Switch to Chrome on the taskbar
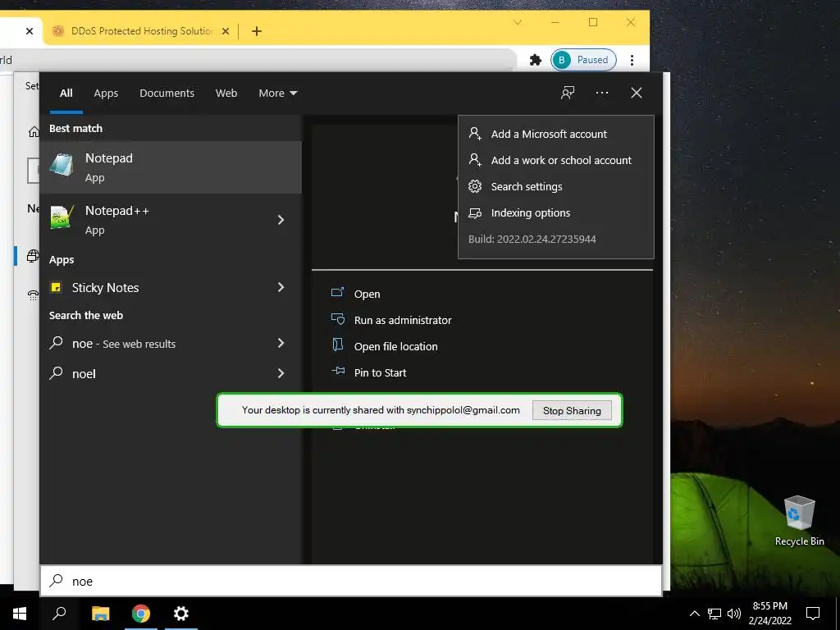The image size is (840, 630). 141,614
